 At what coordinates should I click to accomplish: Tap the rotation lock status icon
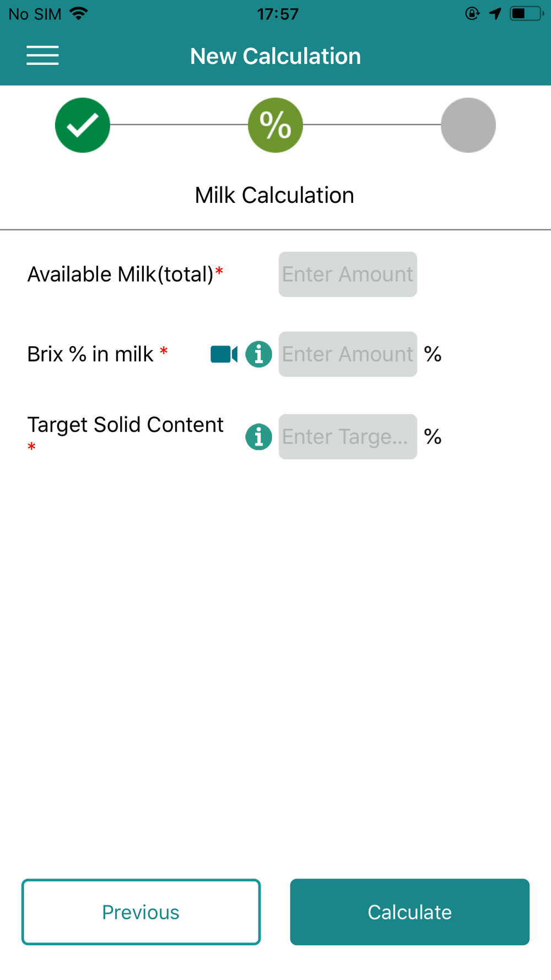point(472,14)
